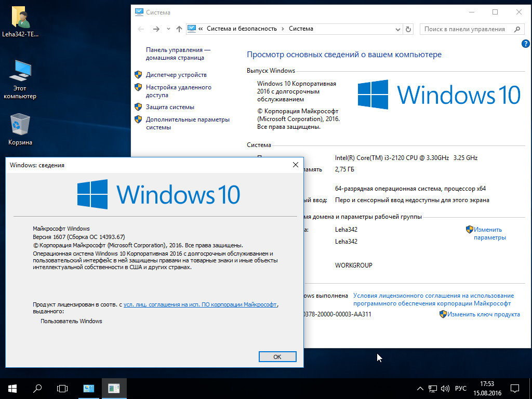The image size is (532, 399).
Task: Click the computer icon in the address bar
Action: pos(192,29)
